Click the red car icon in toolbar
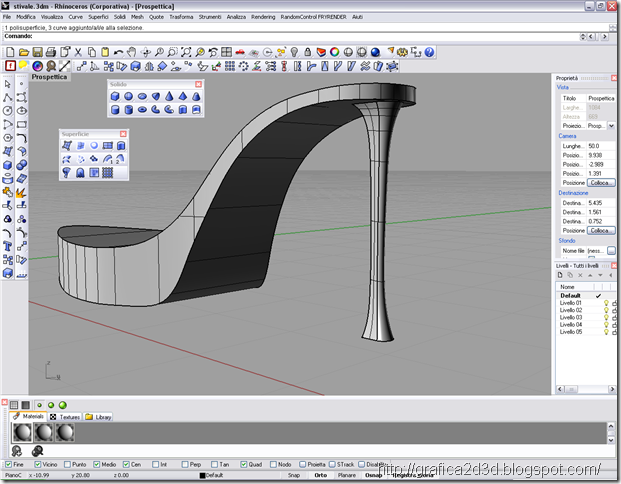 click(240, 52)
